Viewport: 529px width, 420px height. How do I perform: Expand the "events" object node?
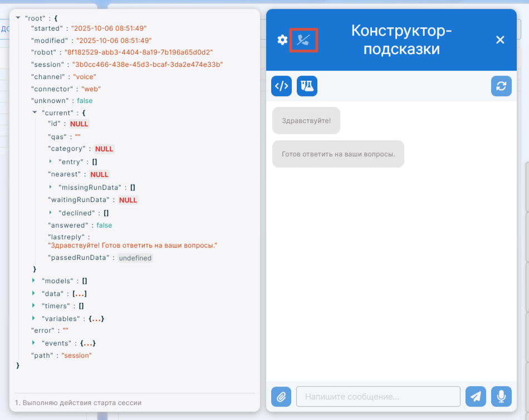pos(35,343)
